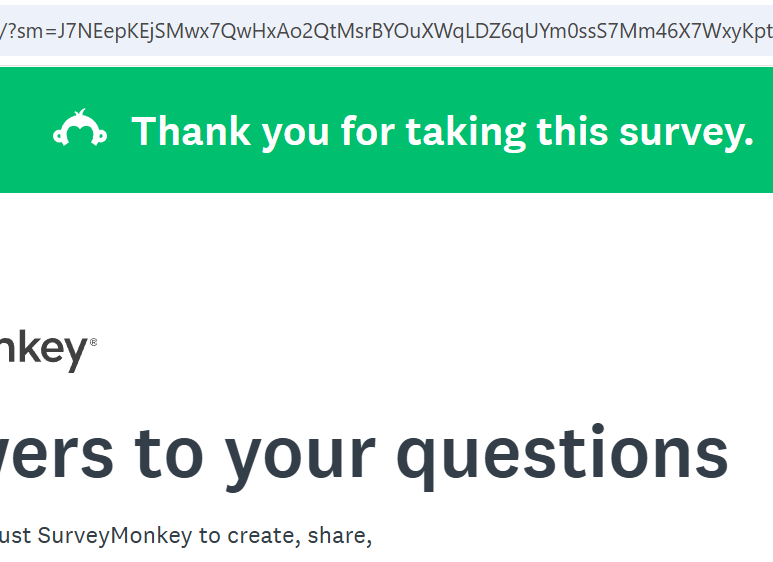
Task: Click the SurveyMonkey logo icon in green banner
Action: point(80,130)
